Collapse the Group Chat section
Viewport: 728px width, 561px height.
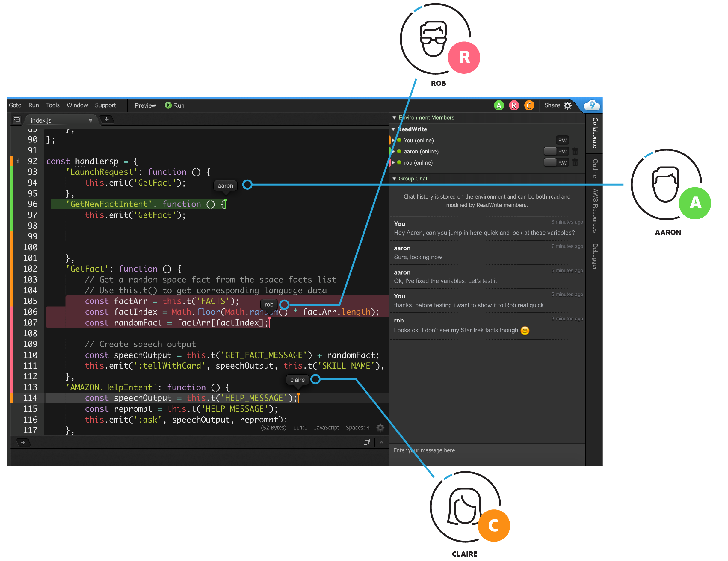point(394,178)
